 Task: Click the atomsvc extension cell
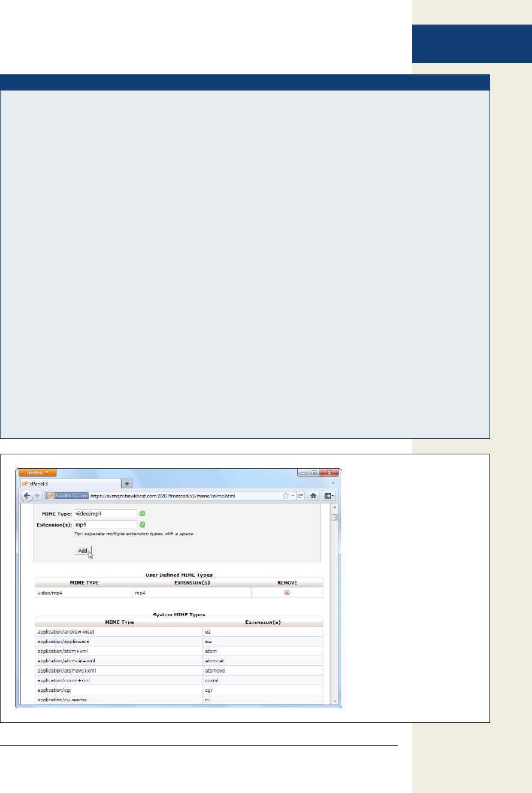263,671
